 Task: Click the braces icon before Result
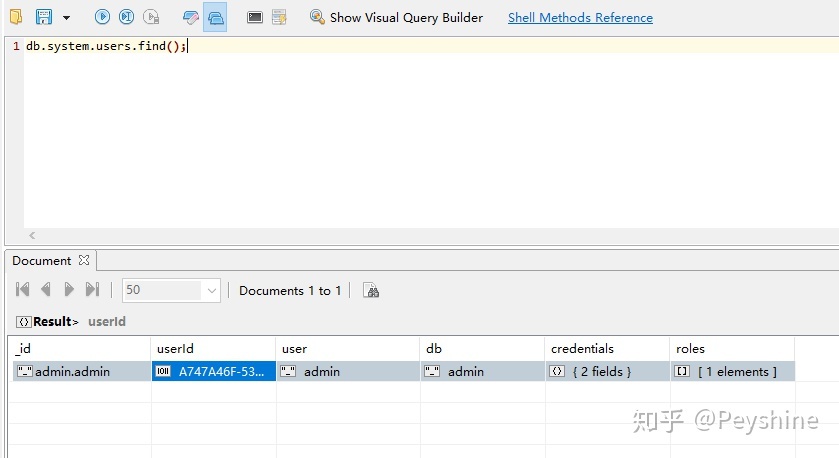tap(24, 322)
